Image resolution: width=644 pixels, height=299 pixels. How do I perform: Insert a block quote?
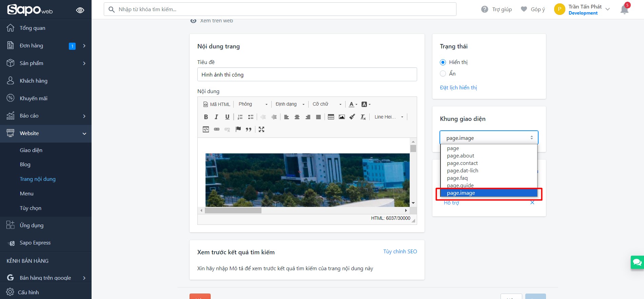pos(249,129)
